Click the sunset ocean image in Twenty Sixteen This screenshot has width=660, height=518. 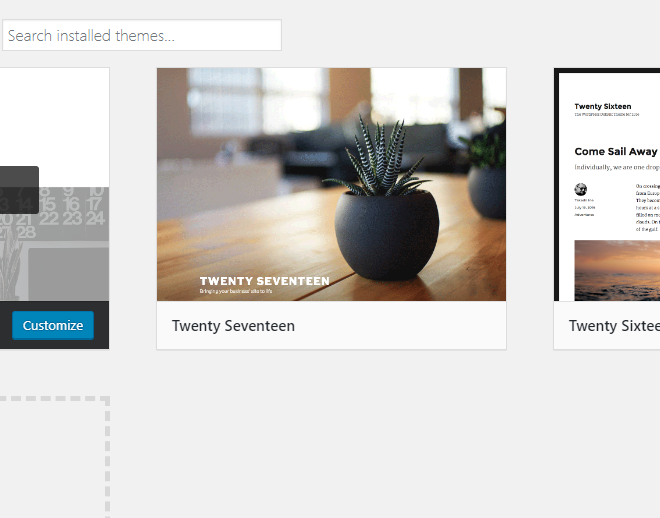[617, 271]
